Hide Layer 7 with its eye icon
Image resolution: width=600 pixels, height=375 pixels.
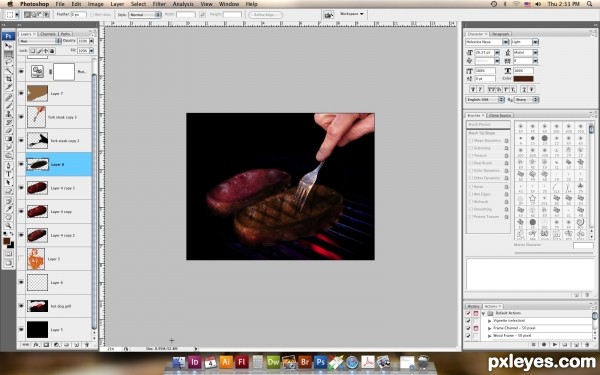21,93
